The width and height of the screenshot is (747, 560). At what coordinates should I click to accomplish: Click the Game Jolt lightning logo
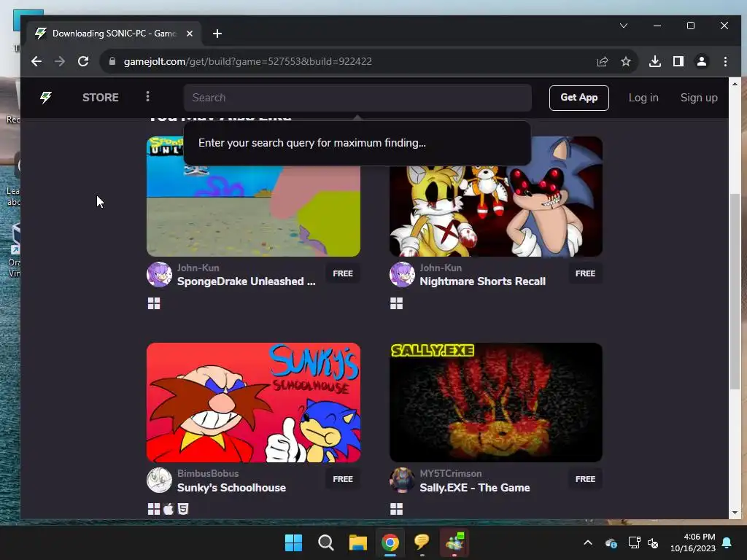tap(46, 98)
